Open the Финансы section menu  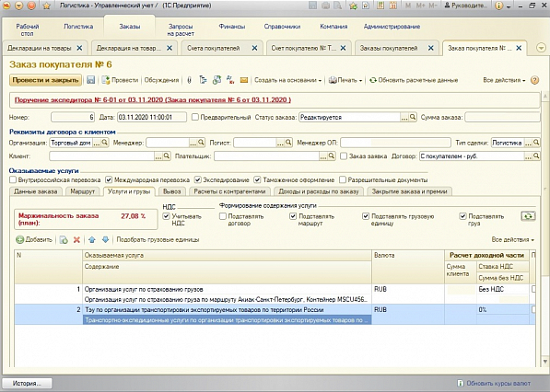pos(232,27)
